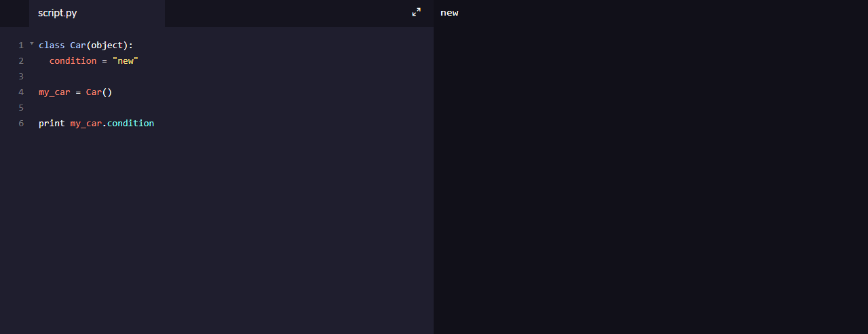Click 'Car' in the class definition line

(x=78, y=45)
